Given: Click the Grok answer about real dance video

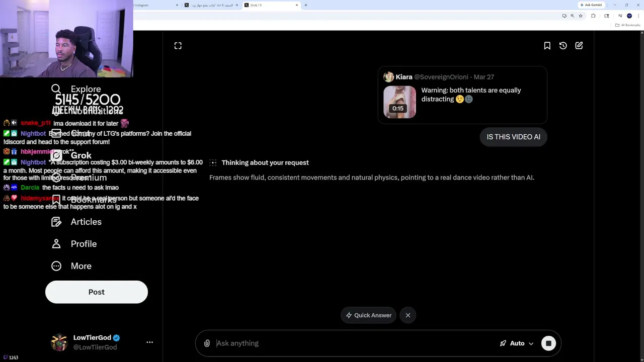Looking at the screenshot, I should click(x=372, y=177).
